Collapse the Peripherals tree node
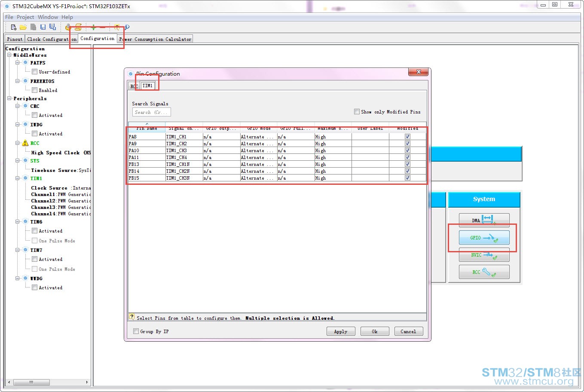This screenshot has height=392, width=584. (x=9, y=98)
